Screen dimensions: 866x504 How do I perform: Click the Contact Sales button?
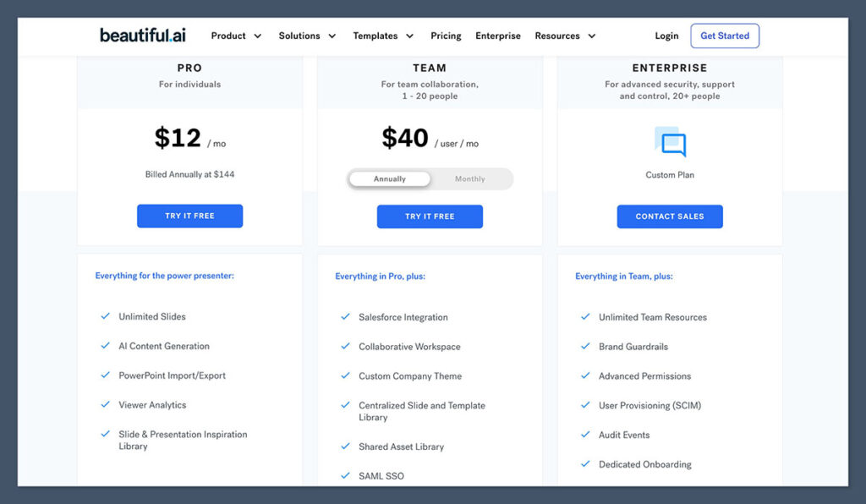click(670, 216)
